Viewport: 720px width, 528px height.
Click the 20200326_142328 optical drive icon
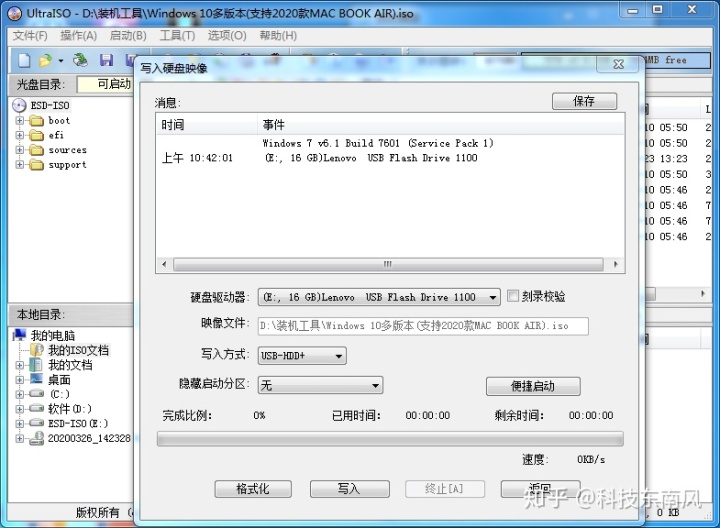[36, 438]
